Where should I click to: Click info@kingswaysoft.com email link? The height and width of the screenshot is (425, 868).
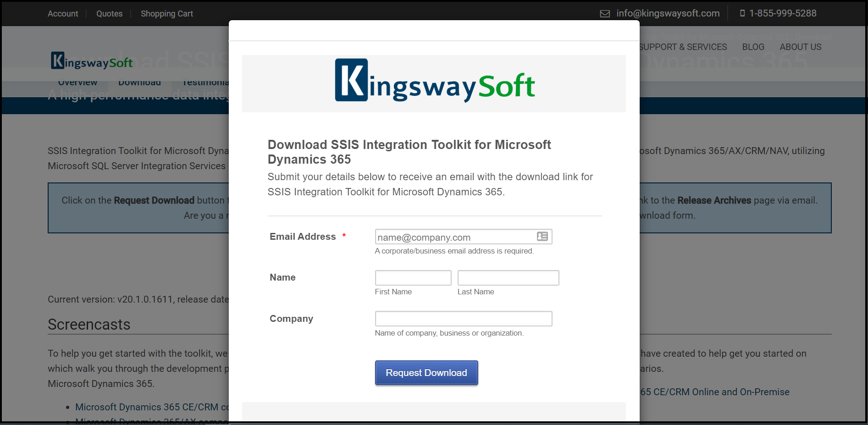pos(668,13)
